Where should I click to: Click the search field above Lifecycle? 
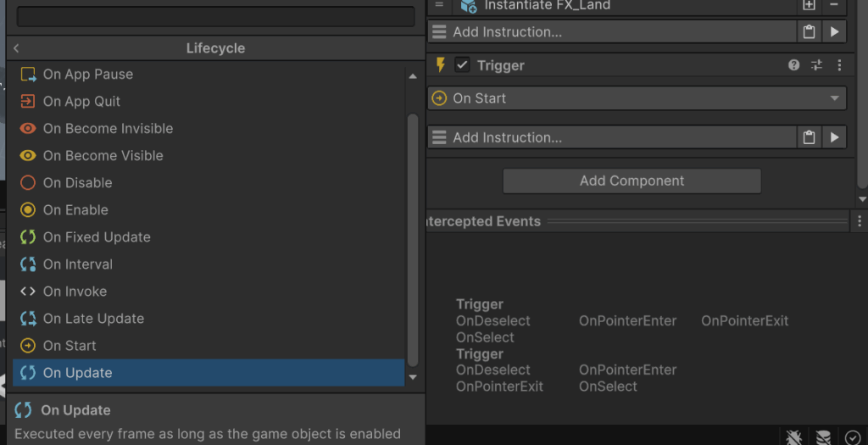(215, 17)
